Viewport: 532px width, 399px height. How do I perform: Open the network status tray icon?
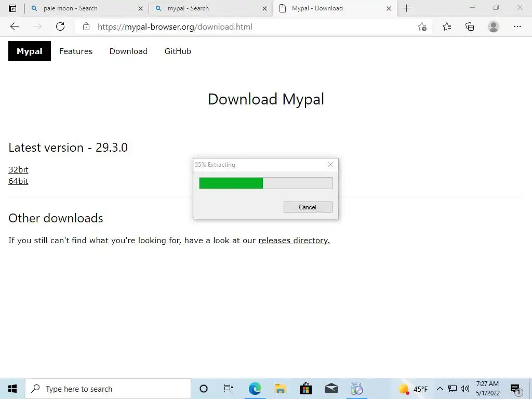[453, 389]
